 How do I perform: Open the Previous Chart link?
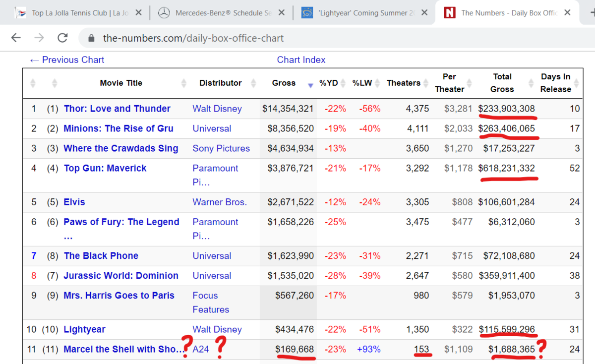pyautogui.click(x=67, y=60)
